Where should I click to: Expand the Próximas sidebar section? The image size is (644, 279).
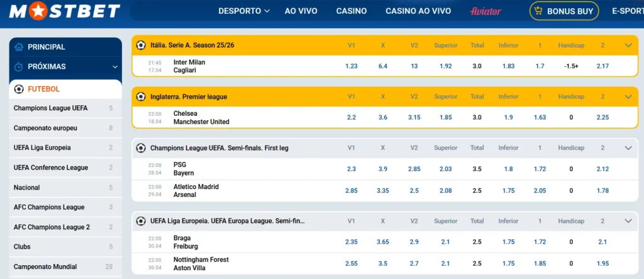coord(115,67)
